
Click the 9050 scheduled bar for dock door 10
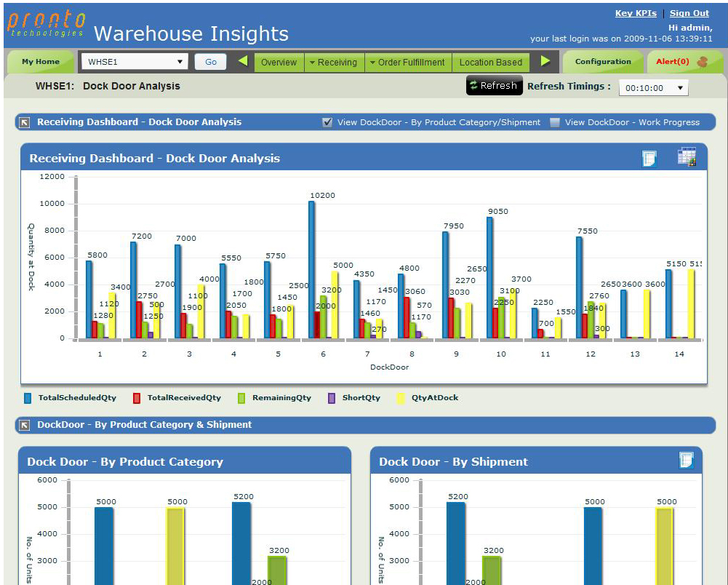[x=489, y=278]
